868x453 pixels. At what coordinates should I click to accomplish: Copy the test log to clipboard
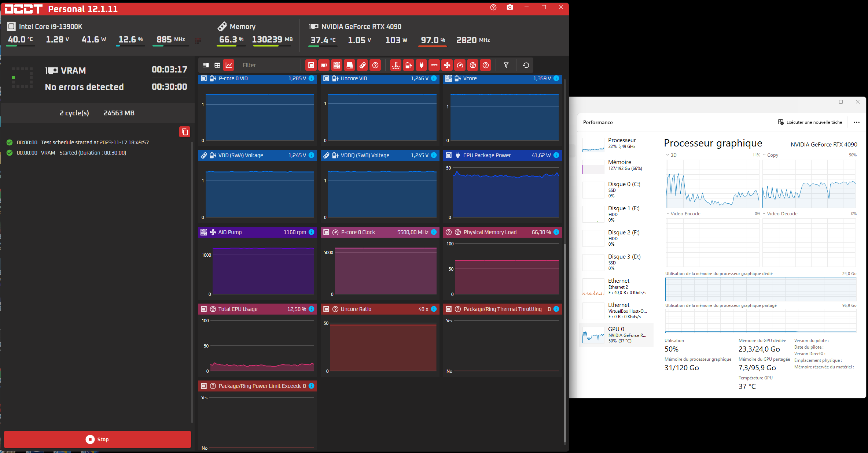[185, 132]
